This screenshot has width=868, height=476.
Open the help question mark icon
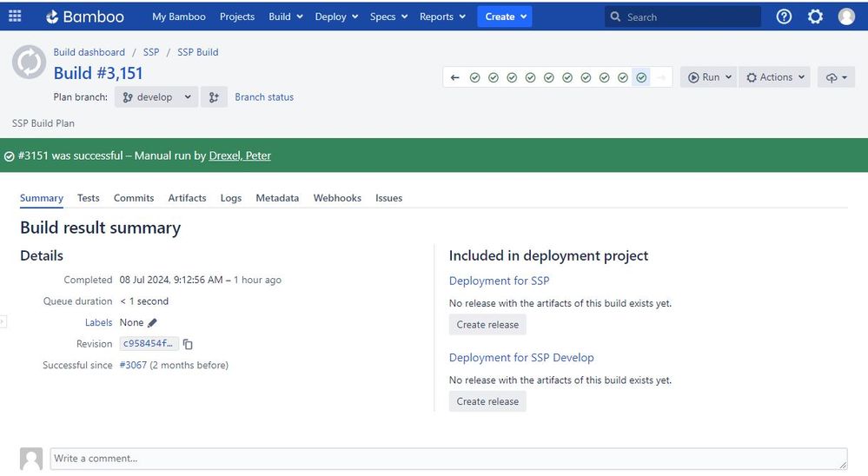click(x=784, y=17)
